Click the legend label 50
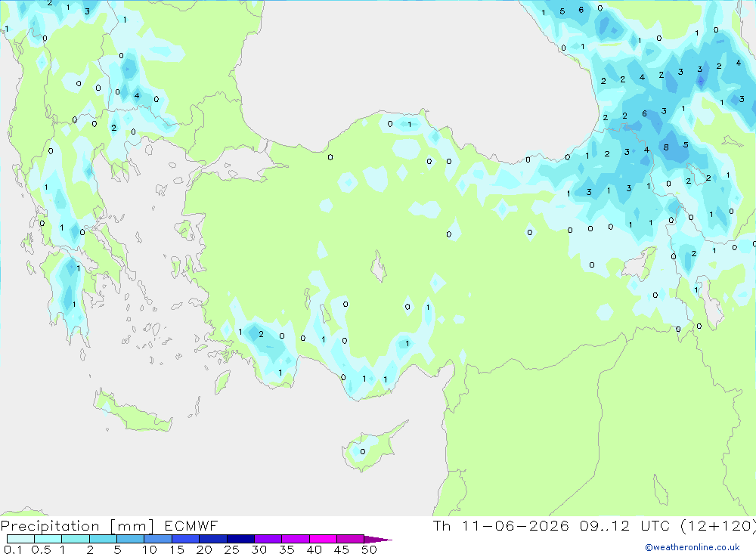This screenshot has width=756, height=554. click(x=369, y=549)
